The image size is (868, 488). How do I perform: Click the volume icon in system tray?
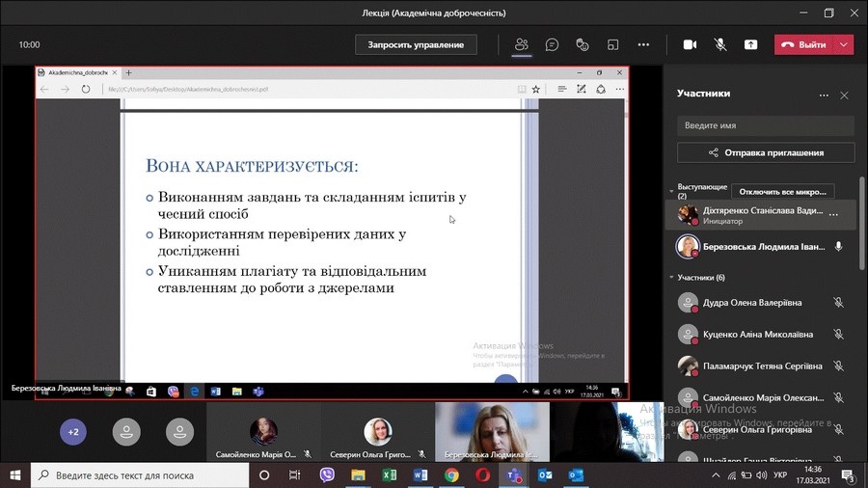[x=762, y=475]
